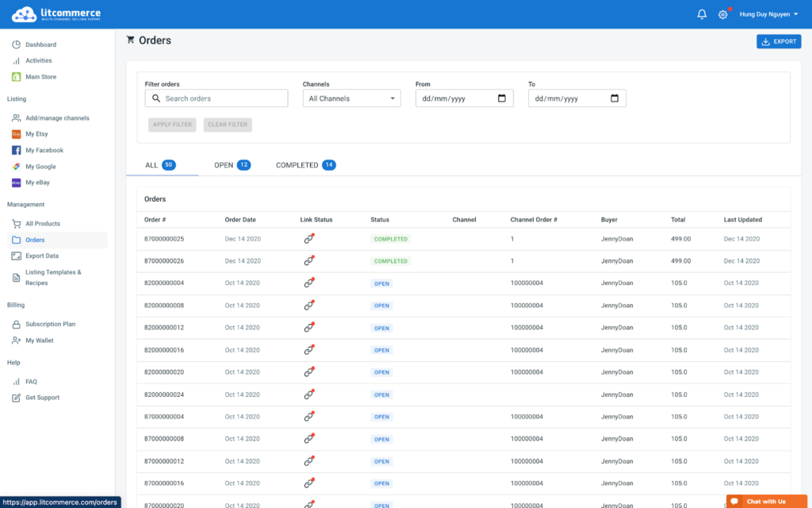Open the settings gear icon
Screen dimensions: 812x508
[722, 14]
